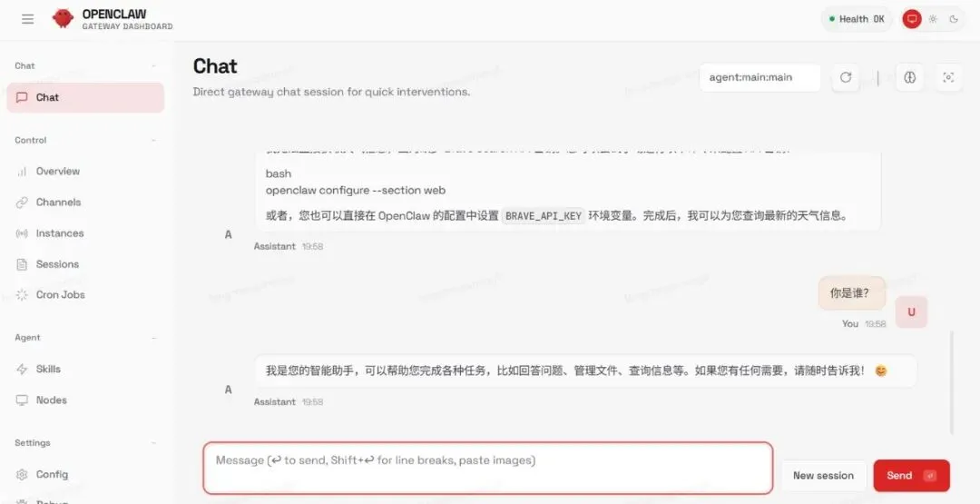Refresh the chat with the reload icon
Image resolution: width=980 pixels, height=504 pixels.
point(846,77)
